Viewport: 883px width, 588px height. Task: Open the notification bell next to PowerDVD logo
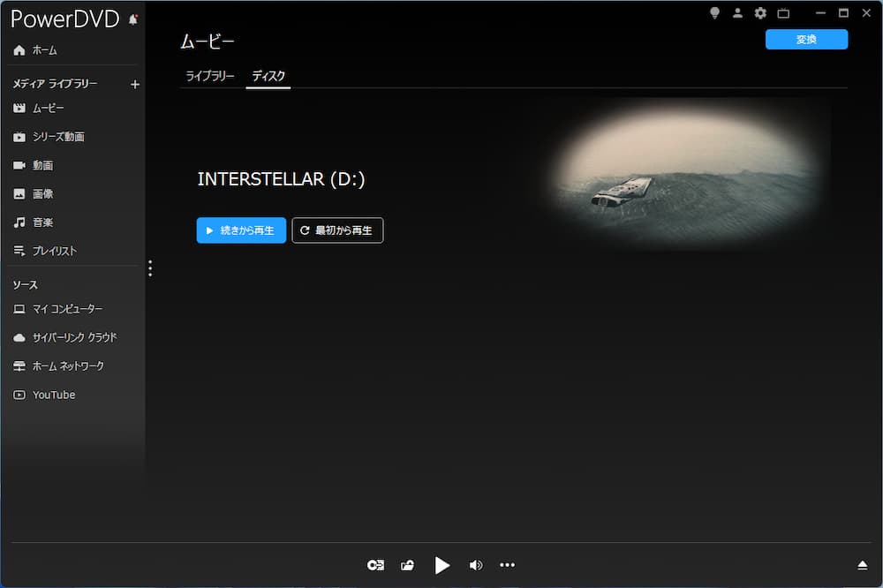(133, 19)
